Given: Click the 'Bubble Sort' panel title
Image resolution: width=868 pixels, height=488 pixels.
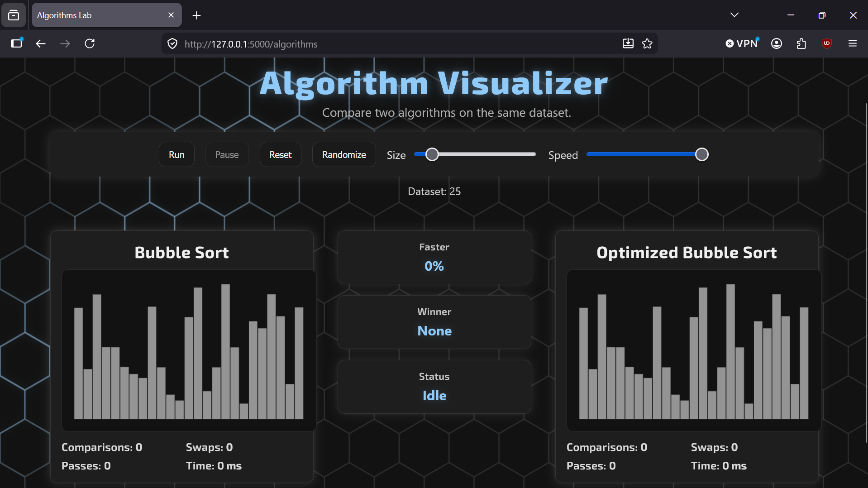Looking at the screenshot, I should click(x=181, y=253).
